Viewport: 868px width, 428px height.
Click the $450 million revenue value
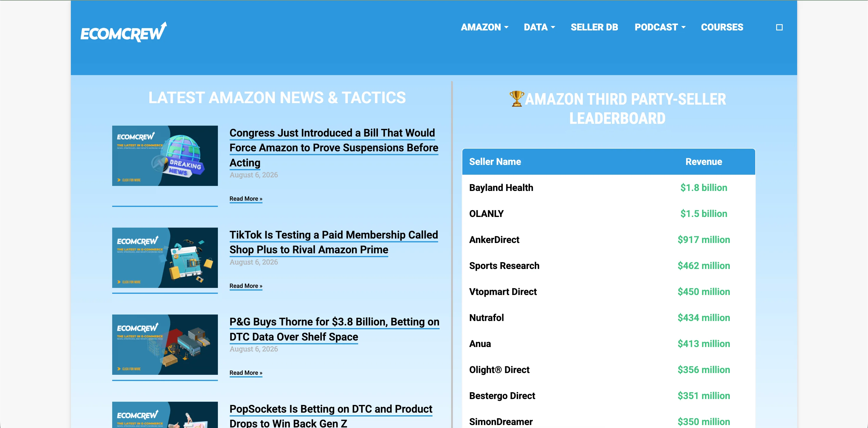tap(704, 291)
